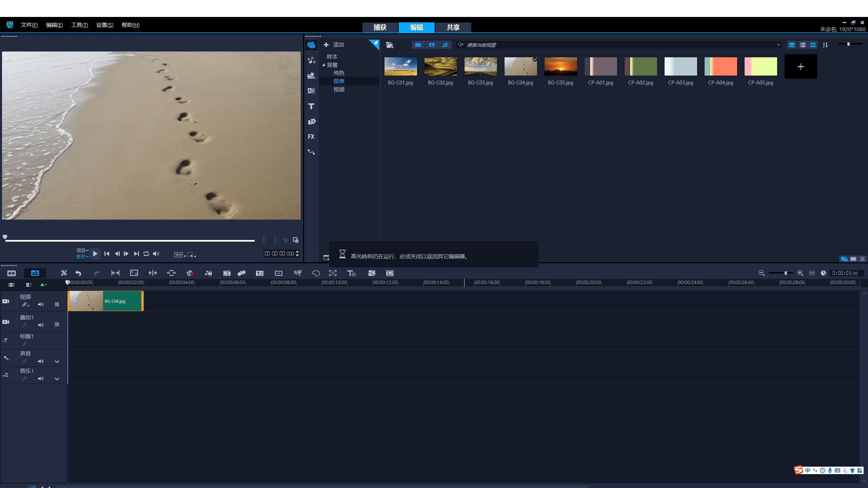The image size is (868, 488).
Task: Expand the 声音 track height chevron
Action: 57,361
